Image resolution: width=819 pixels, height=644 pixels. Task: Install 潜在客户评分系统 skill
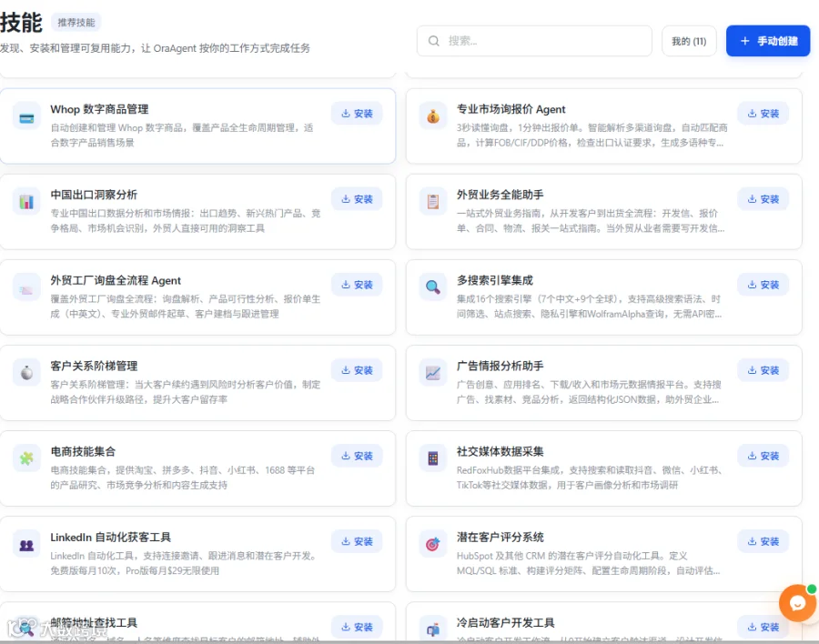point(763,541)
